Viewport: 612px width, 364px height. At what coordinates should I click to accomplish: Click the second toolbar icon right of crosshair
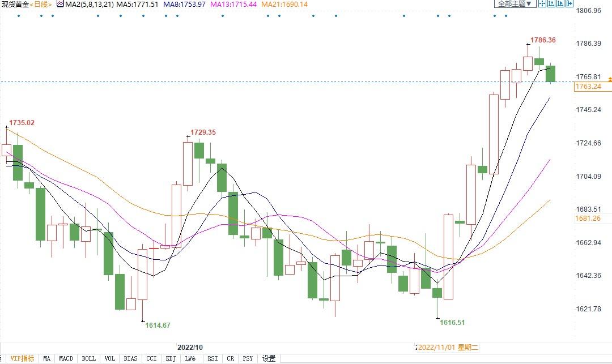552,4
